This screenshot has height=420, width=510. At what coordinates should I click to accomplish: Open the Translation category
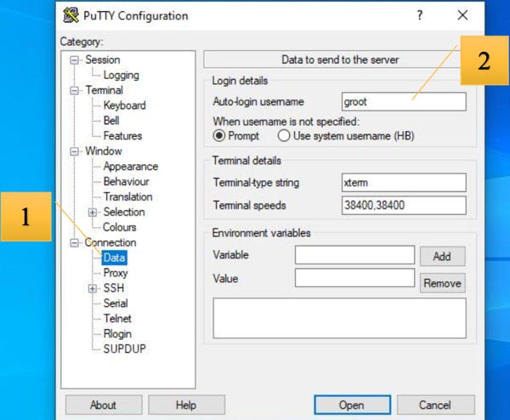coord(127,197)
